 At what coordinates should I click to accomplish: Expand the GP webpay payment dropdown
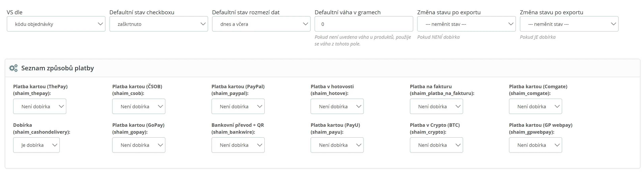point(536,145)
